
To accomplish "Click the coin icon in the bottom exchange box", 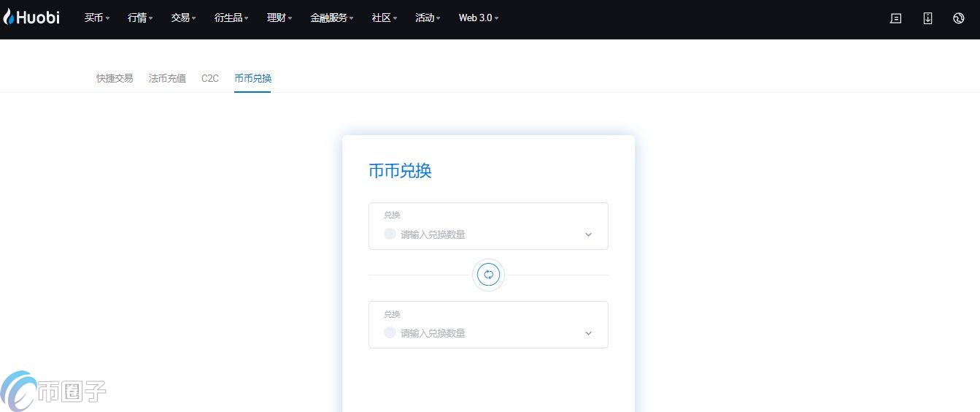I will 390,332.
